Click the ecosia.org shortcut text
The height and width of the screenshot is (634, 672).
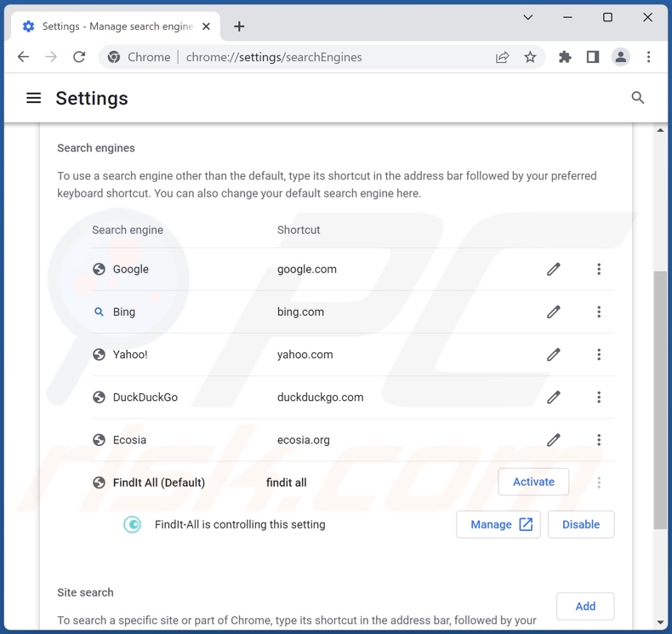click(x=304, y=440)
